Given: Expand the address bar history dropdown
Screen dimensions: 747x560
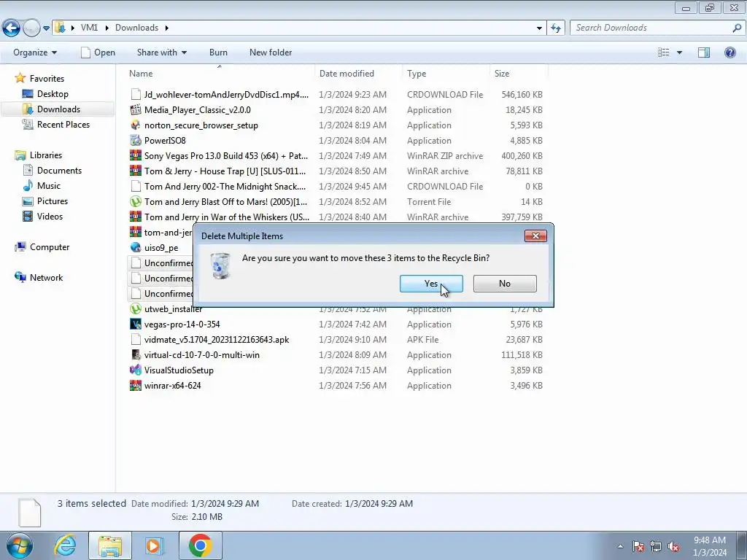Looking at the screenshot, I should (x=539, y=28).
